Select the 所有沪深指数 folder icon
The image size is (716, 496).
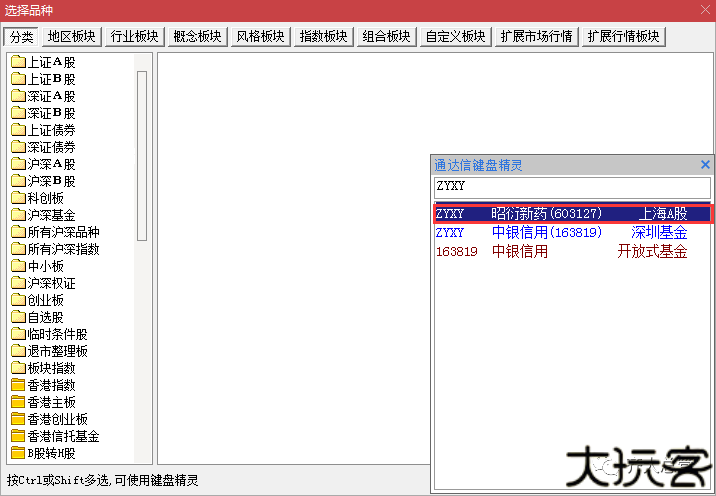[18, 248]
